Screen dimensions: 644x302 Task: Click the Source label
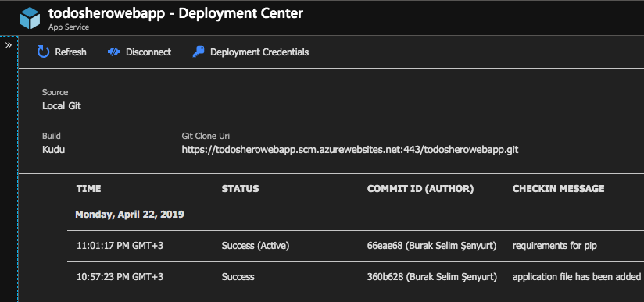55,92
